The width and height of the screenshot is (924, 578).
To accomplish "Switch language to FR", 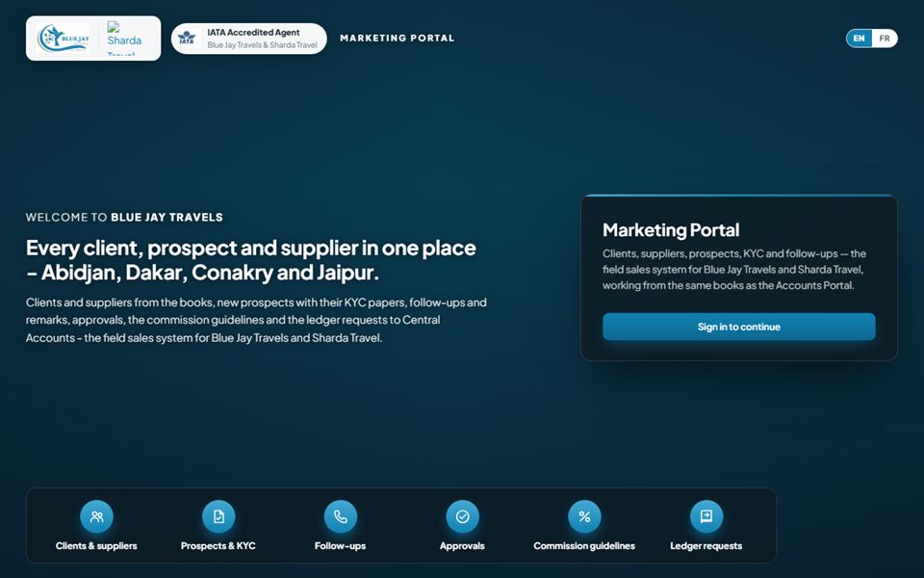I will 885,39.
